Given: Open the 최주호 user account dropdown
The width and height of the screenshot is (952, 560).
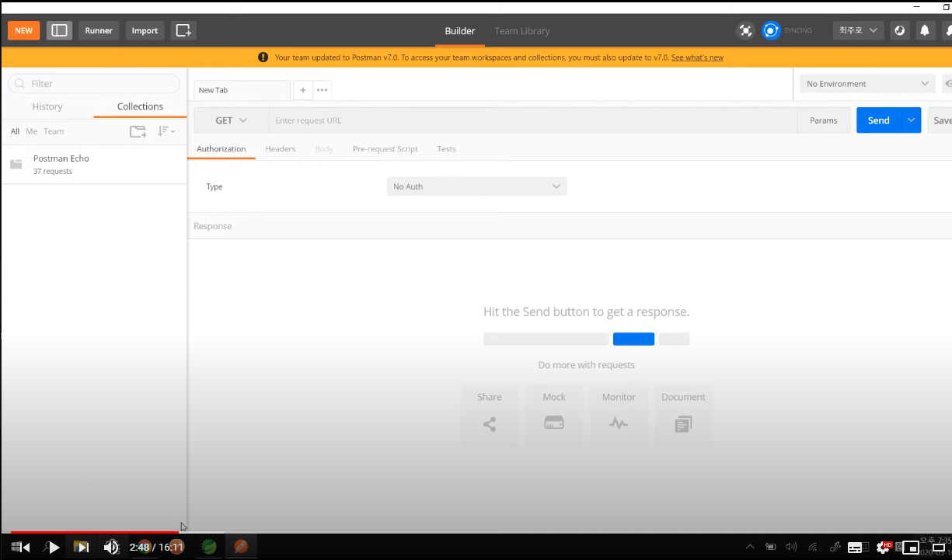Looking at the screenshot, I should click(x=858, y=30).
